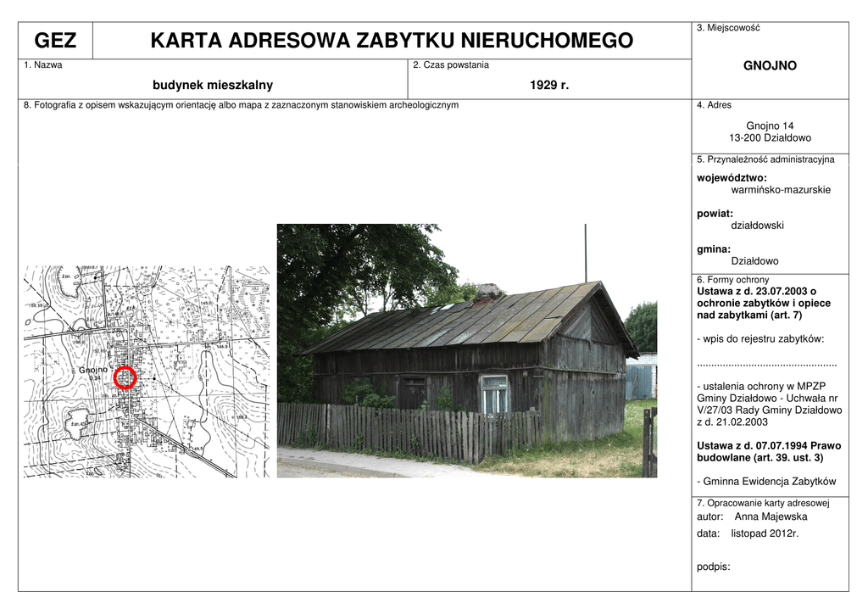This screenshot has width=868, height=614.
Task: Click the 'województwo:' label
Action: (x=732, y=178)
